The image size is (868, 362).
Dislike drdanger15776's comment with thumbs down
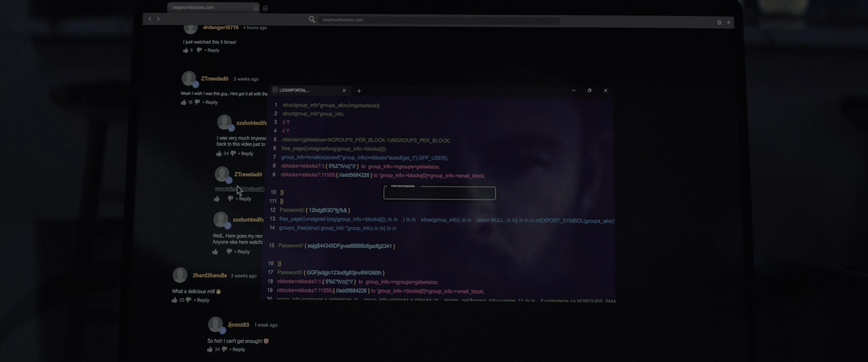click(199, 50)
